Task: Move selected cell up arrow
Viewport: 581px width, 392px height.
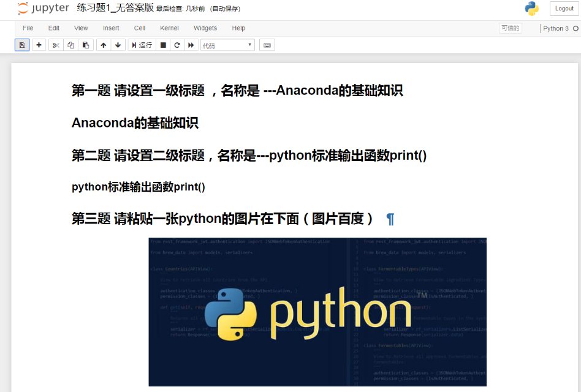Action: [x=104, y=45]
